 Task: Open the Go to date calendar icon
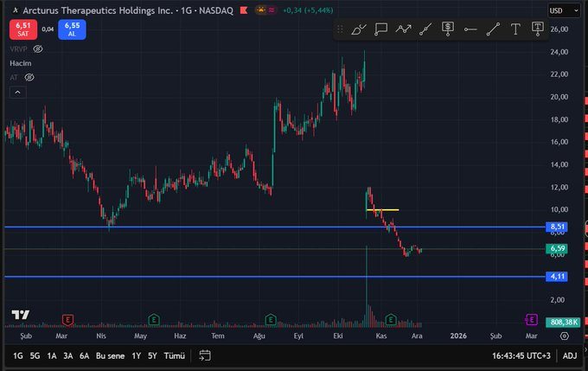[x=205, y=355]
